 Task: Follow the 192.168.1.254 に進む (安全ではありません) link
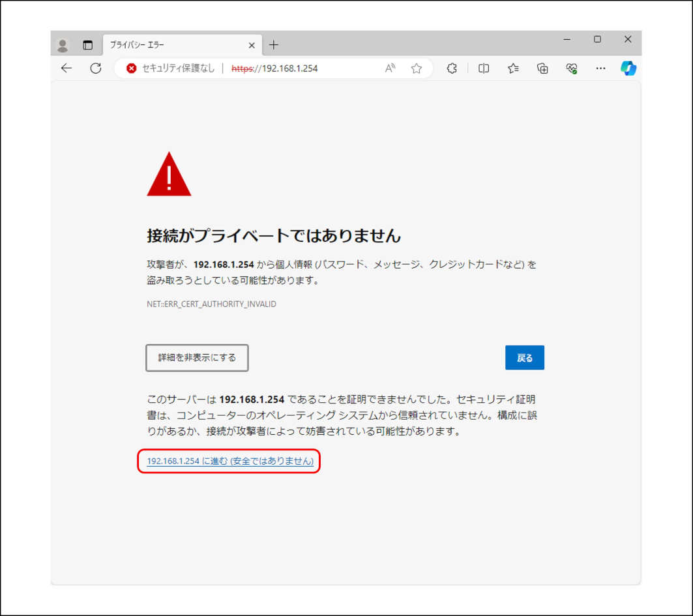coord(230,461)
